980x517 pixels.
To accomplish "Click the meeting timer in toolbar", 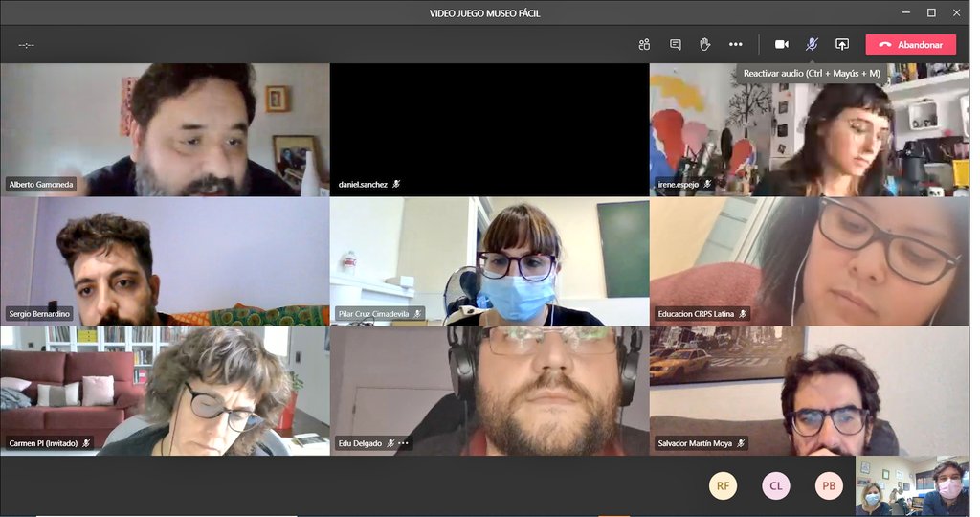I will point(26,45).
